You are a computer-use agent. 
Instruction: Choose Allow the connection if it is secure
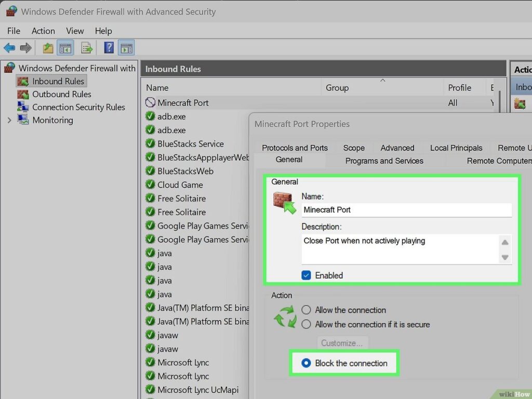point(306,325)
